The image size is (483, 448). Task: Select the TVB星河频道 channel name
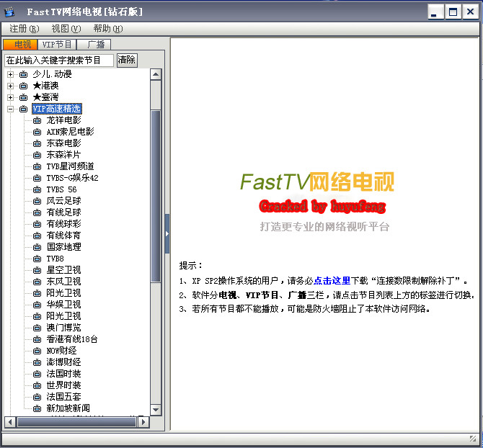[x=70, y=166]
